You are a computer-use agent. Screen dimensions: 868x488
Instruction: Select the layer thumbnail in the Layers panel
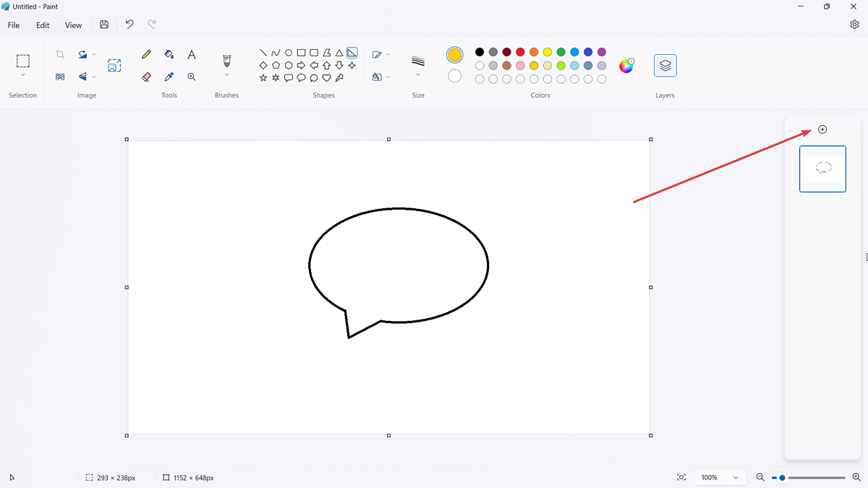click(822, 168)
